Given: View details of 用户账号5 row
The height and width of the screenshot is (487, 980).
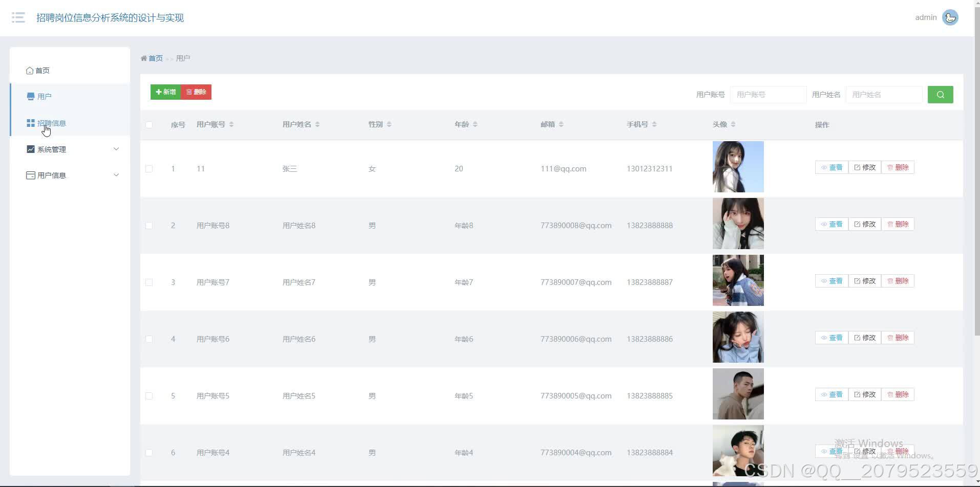Looking at the screenshot, I should [x=832, y=394].
